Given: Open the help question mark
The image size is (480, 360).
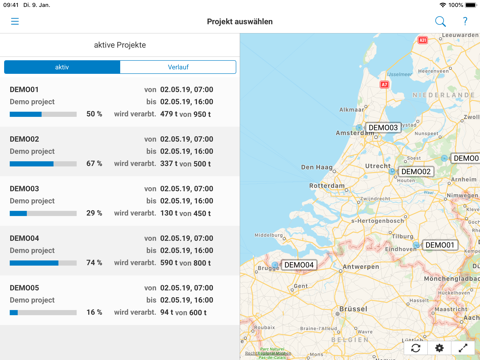Looking at the screenshot, I should (465, 22).
